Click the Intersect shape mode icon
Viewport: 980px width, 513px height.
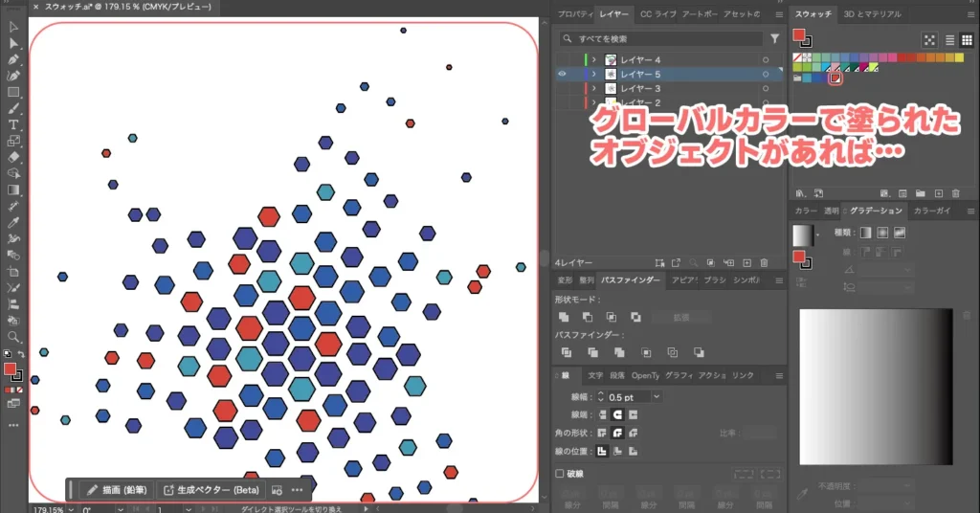click(612, 317)
